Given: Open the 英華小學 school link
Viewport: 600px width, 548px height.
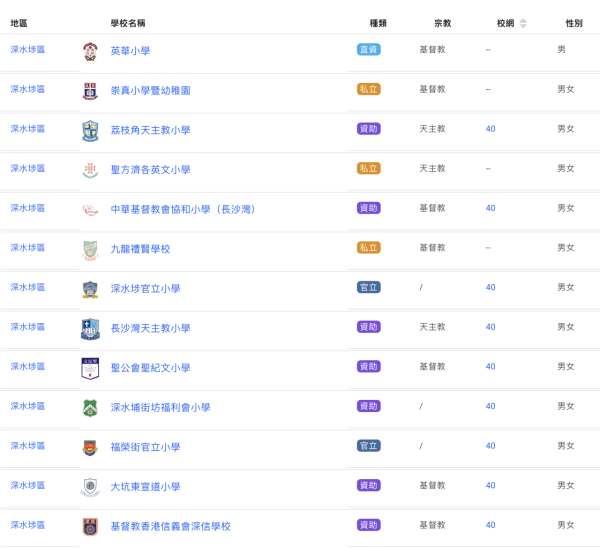Looking at the screenshot, I should tap(130, 51).
